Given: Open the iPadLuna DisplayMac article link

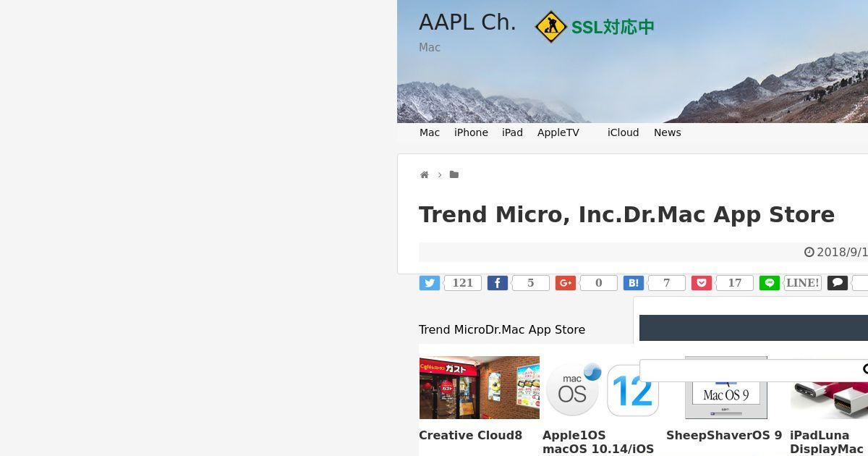Looking at the screenshot, I should click(x=827, y=442).
